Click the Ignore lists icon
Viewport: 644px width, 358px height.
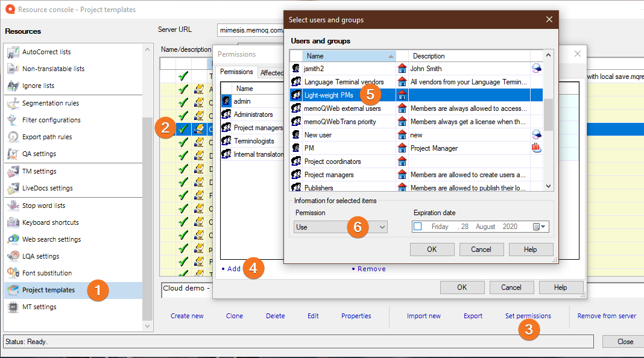pos(13,86)
